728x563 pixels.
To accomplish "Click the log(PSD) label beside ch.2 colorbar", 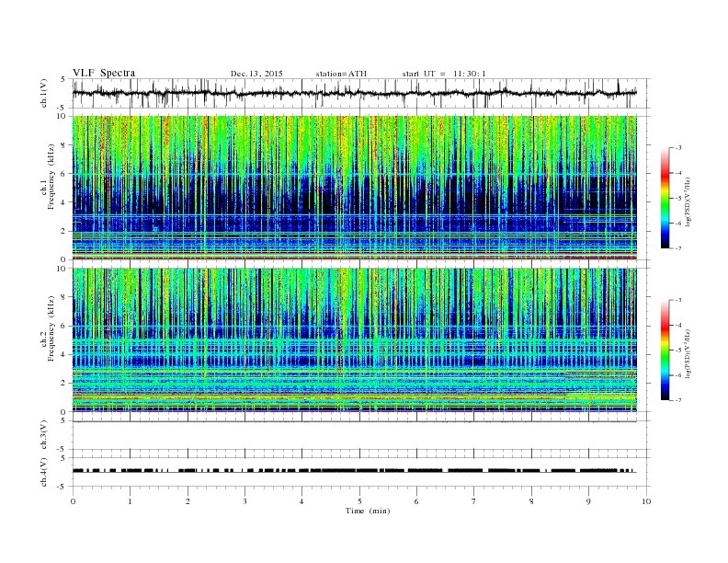I will pos(688,353).
